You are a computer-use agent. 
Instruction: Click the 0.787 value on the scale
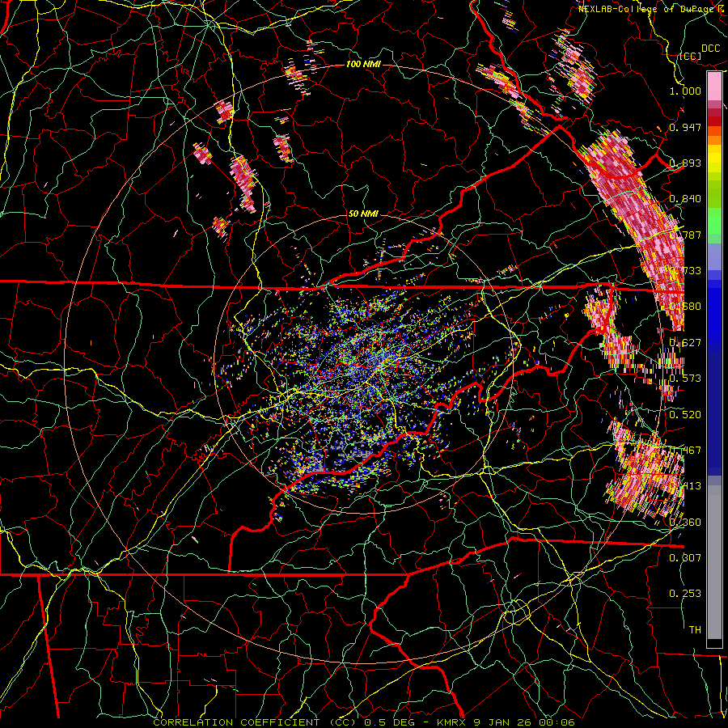tap(685, 235)
